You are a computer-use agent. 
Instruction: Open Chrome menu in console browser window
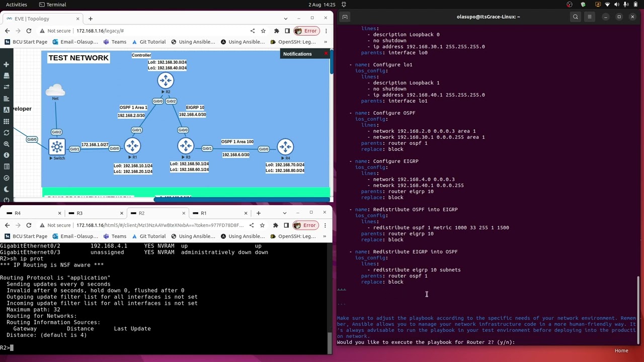[325, 225]
